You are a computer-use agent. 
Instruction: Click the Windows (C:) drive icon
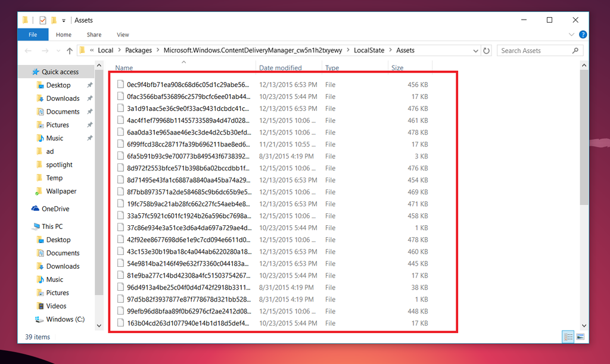point(39,319)
